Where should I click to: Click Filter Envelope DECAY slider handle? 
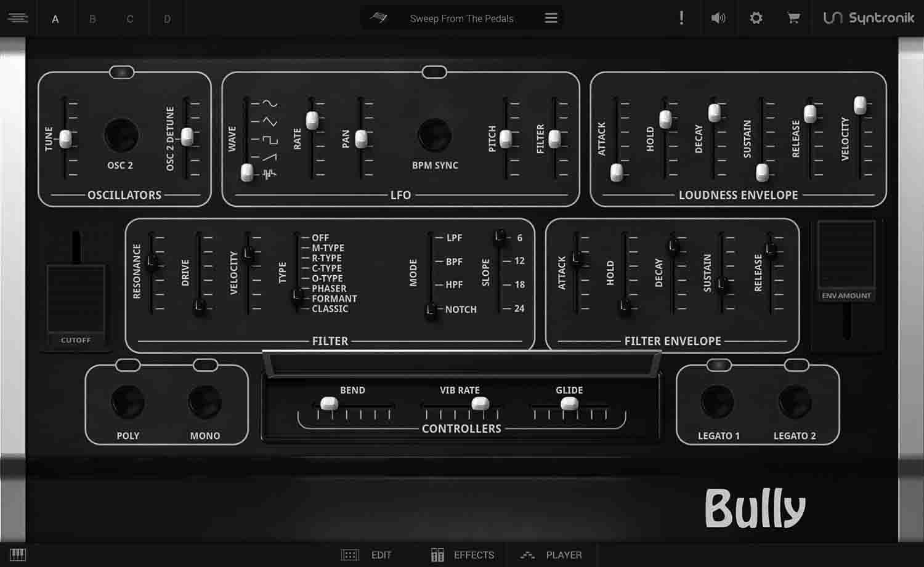(x=673, y=247)
